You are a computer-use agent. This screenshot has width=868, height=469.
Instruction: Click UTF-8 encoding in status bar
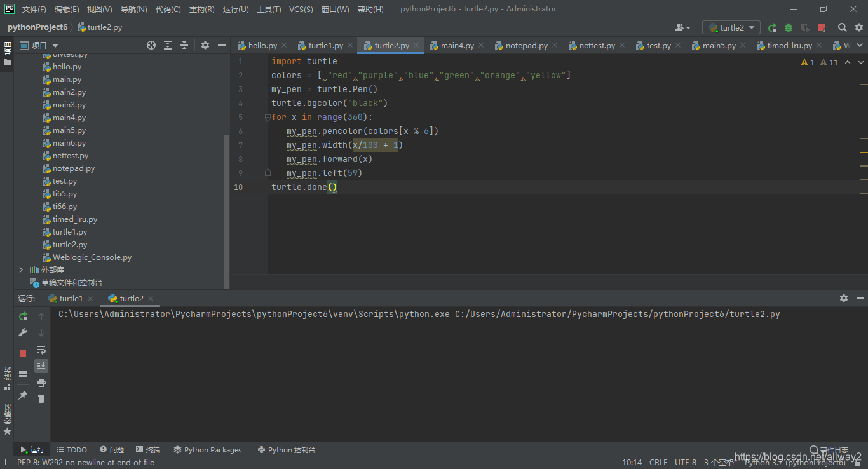click(686, 463)
